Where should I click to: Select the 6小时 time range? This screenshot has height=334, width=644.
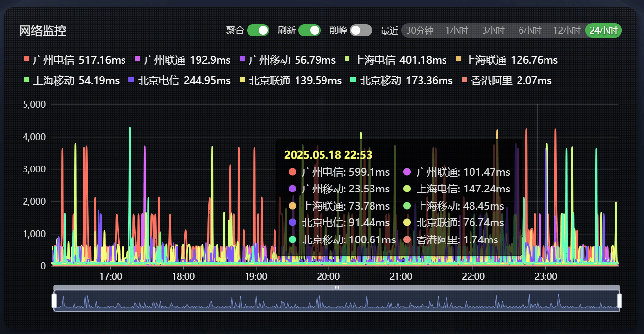tap(530, 30)
